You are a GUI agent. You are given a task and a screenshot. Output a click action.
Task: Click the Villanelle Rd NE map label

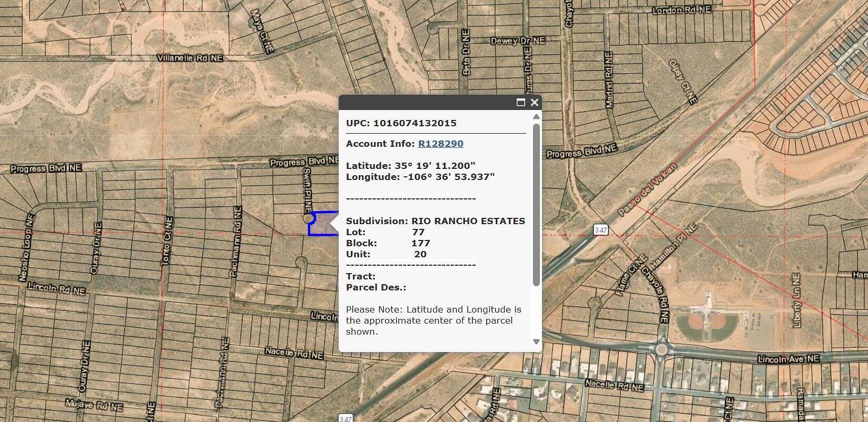(190, 58)
